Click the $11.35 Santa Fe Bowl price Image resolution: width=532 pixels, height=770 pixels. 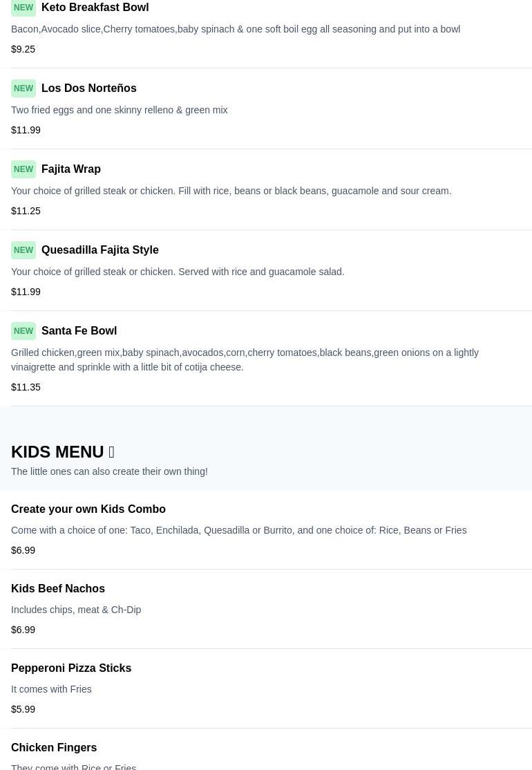coord(26,388)
